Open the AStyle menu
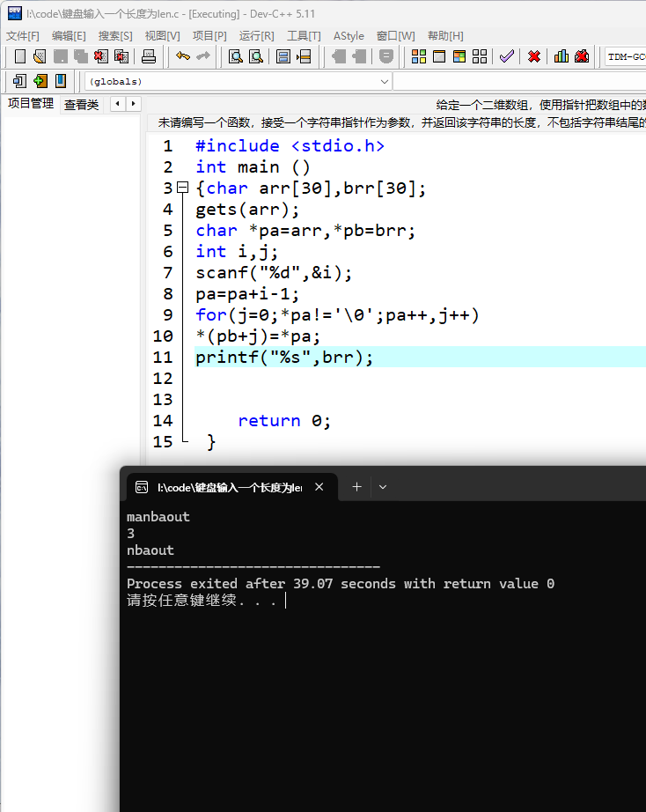646x812 pixels. coord(349,36)
